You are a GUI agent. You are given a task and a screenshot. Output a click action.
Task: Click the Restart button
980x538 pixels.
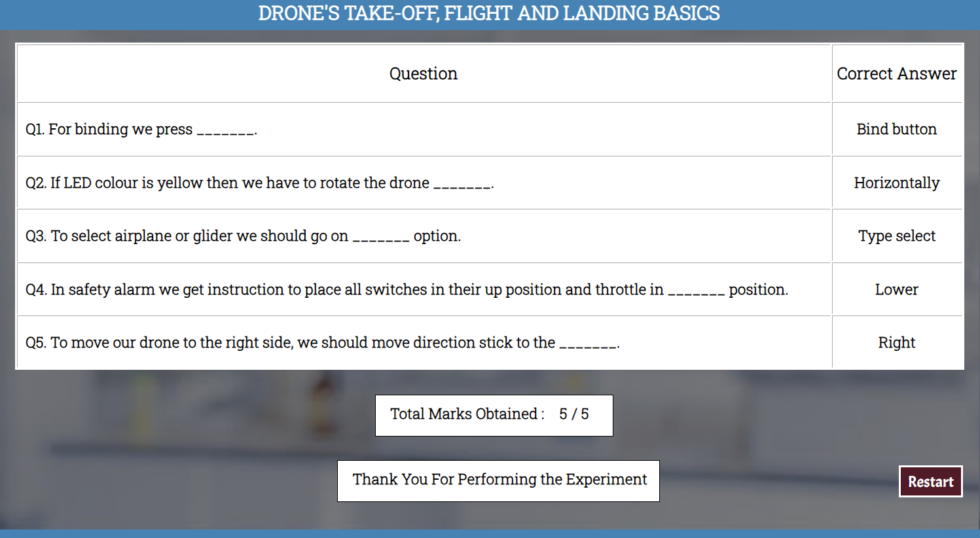pyautogui.click(x=930, y=482)
